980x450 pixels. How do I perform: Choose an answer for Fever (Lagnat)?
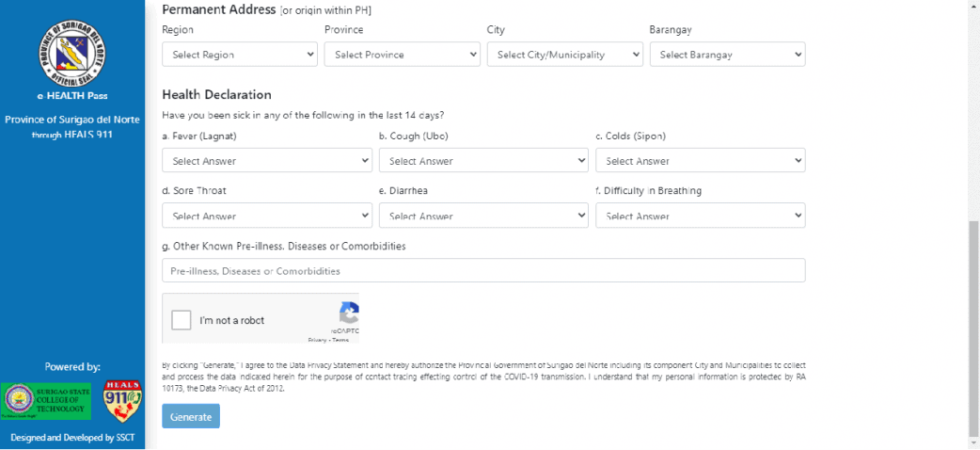click(267, 161)
